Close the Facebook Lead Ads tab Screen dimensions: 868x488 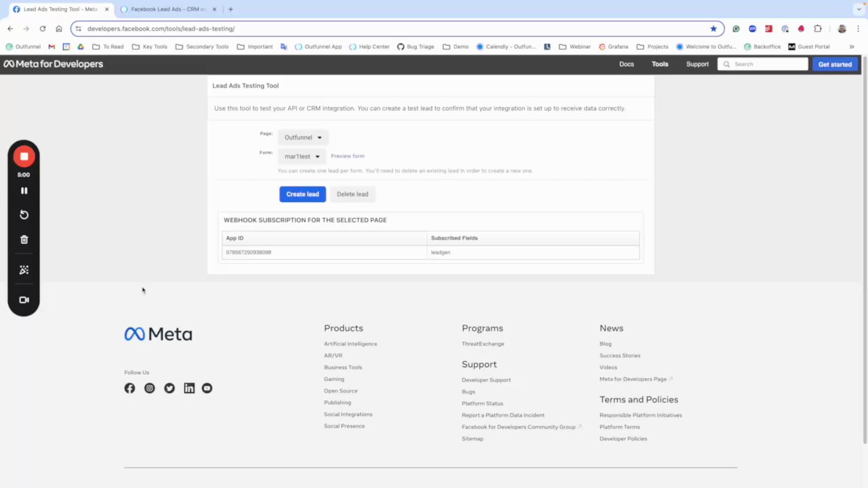(215, 9)
